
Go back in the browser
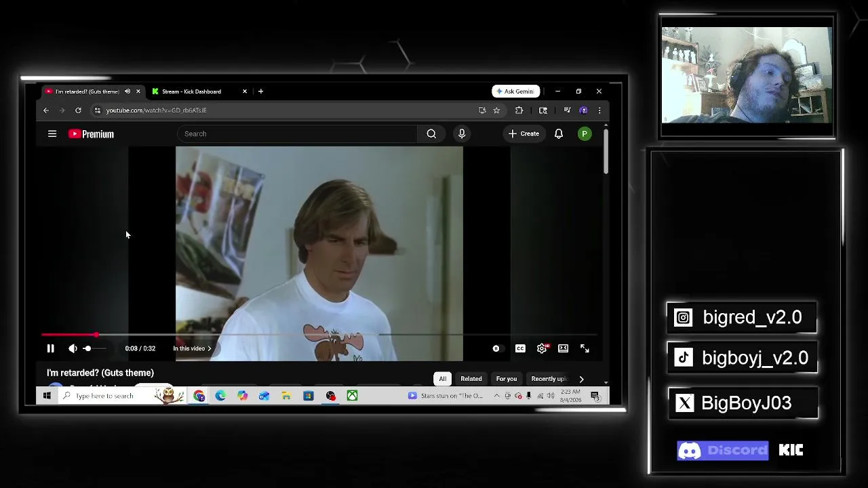click(46, 110)
